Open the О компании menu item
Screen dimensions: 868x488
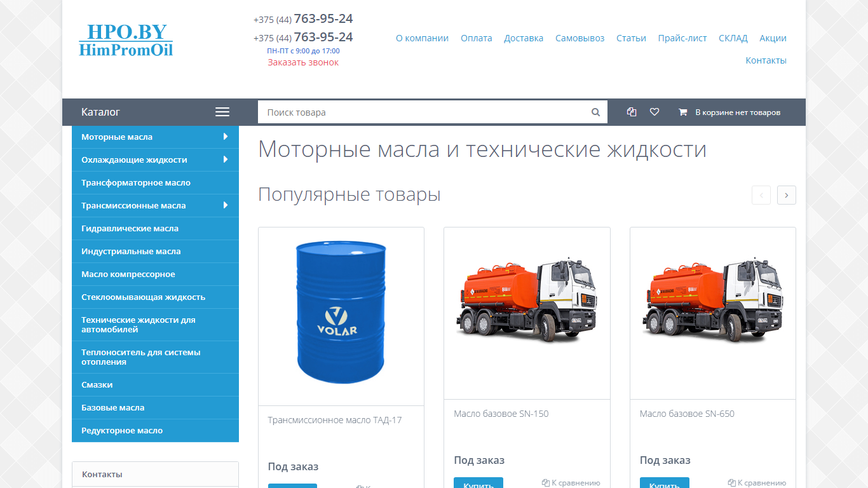pyautogui.click(x=422, y=38)
